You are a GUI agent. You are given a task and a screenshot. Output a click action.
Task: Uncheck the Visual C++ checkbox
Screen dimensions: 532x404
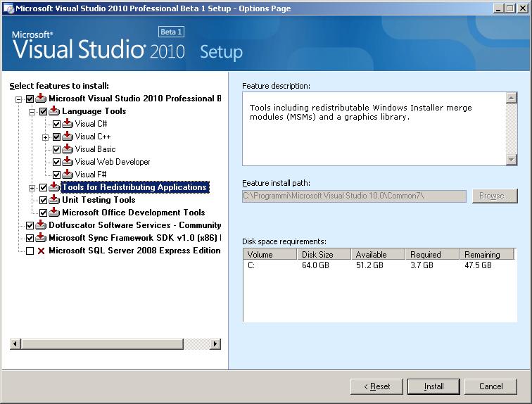(x=57, y=137)
